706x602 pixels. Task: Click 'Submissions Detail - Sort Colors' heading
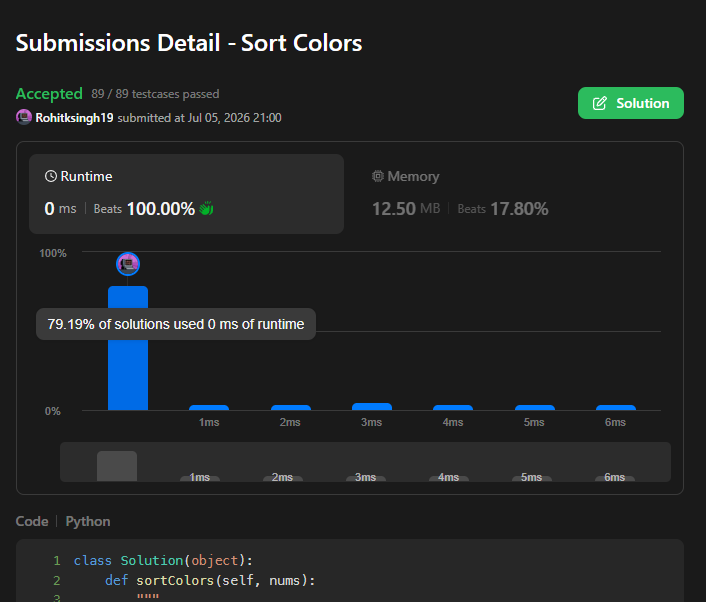coord(189,43)
